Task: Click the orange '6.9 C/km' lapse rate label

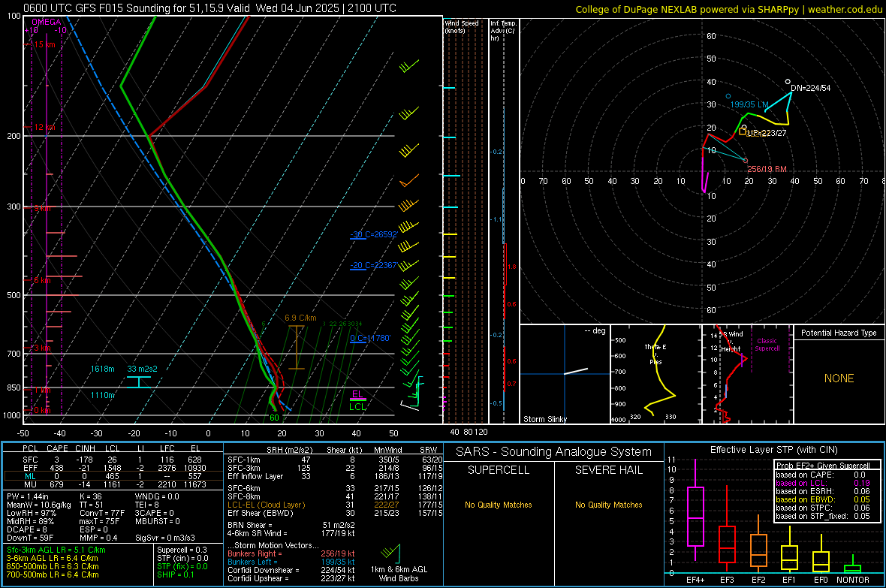Action: point(300,318)
